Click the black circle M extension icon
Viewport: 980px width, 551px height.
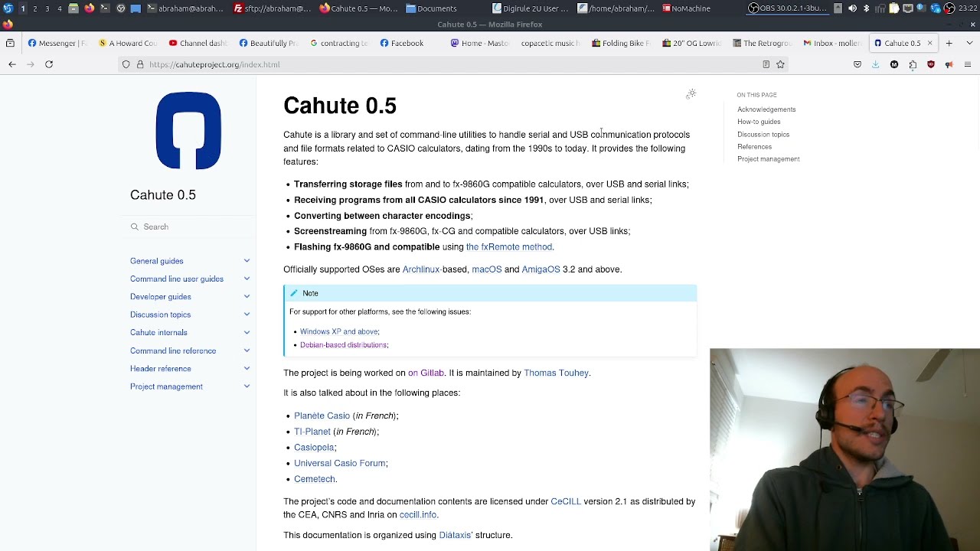pyautogui.click(x=894, y=64)
